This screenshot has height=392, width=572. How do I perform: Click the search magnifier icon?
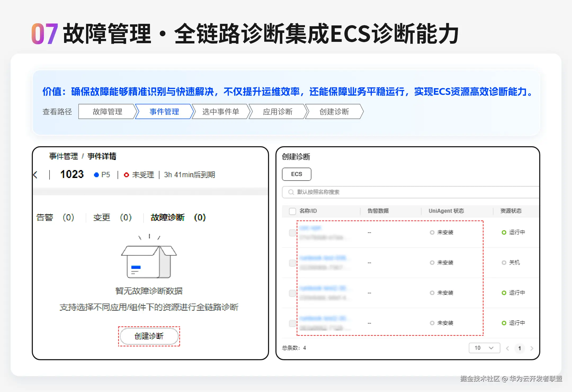291,192
